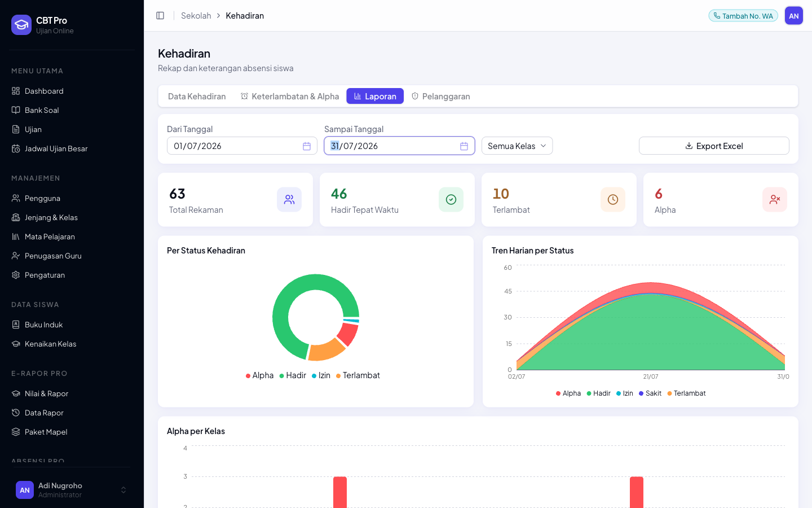Click the Paket Mapel layers icon
This screenshot has height=508, width=812.
[16, 432]
